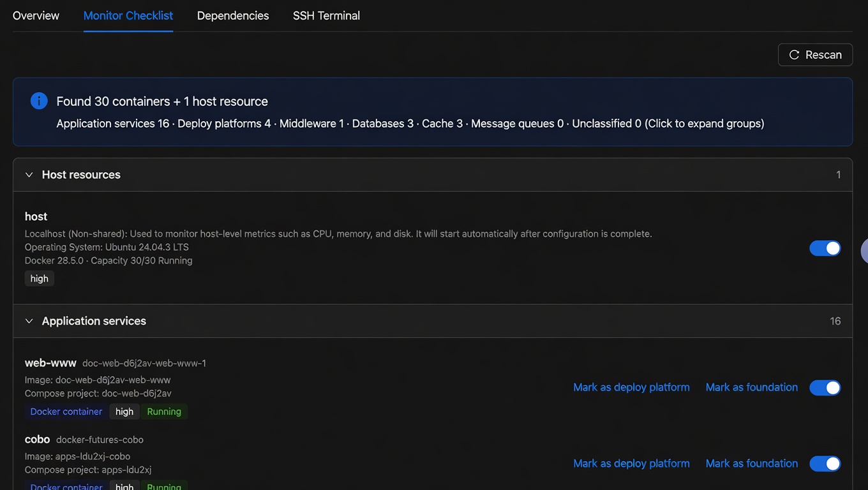The image size is (868, 490).
Task: Open the Dependencies tab
Action: [x=233, y=15]
